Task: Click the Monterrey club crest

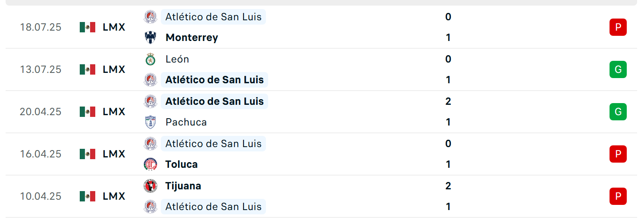Action: coord(150,38)
